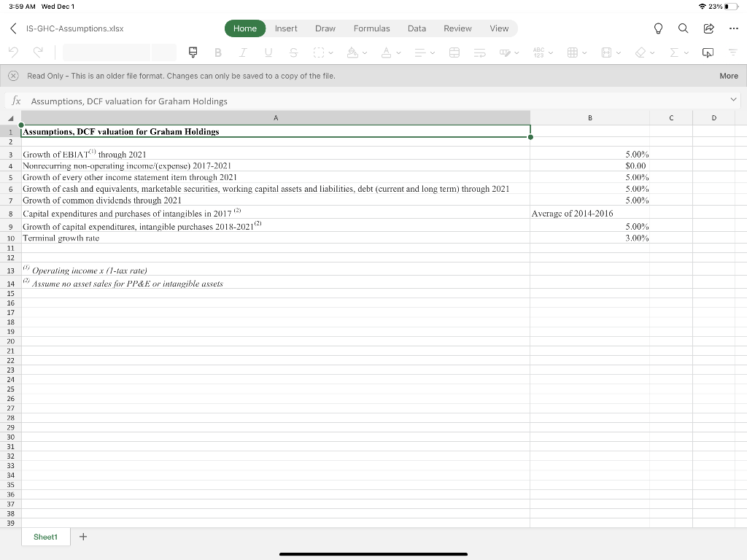Click the formula bar text field

(x=376, y=101)
